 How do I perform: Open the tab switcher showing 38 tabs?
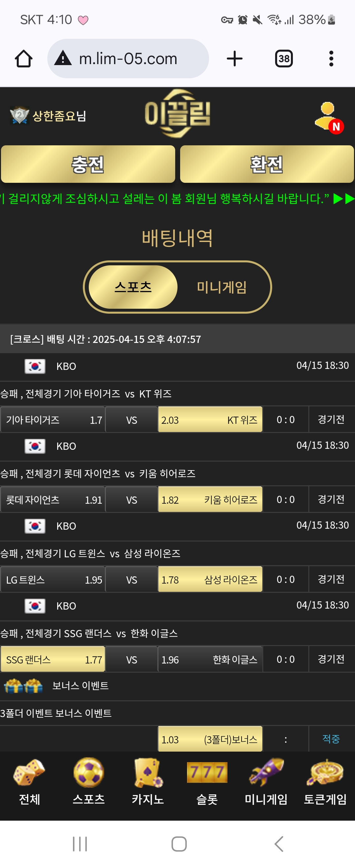pyautogui.click(x=284, y=59)
